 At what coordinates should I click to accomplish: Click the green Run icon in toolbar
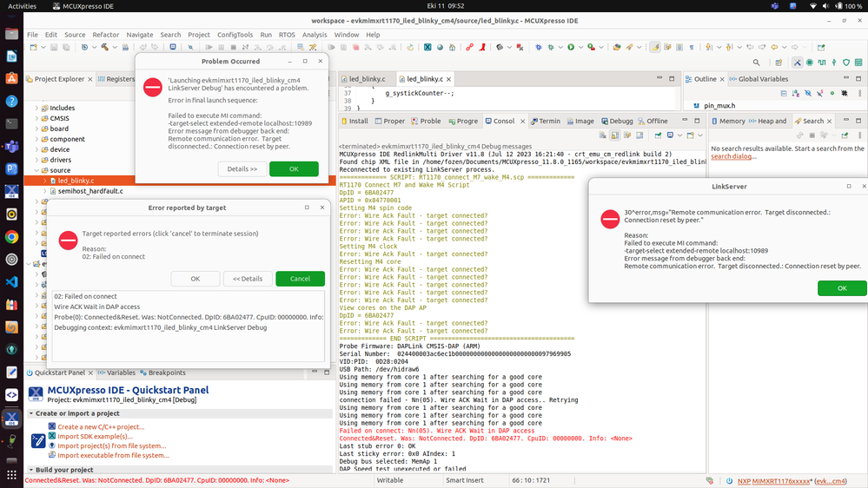[571, 47]
